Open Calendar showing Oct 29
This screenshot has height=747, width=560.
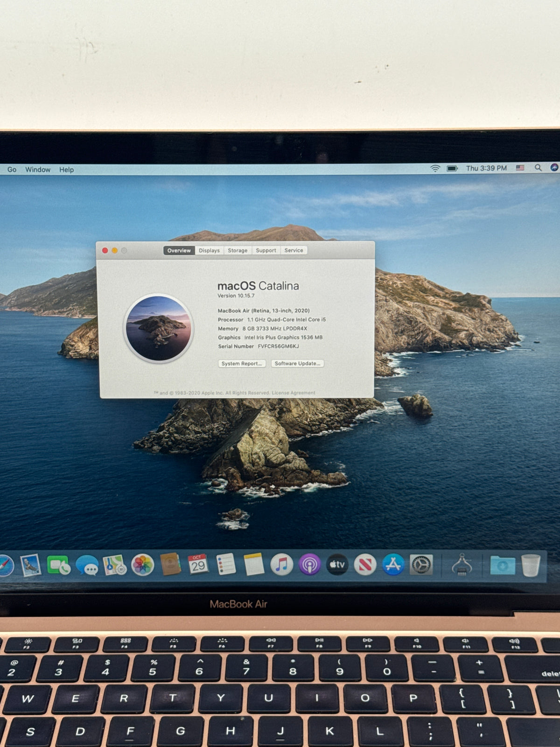[x=198, y=564]
